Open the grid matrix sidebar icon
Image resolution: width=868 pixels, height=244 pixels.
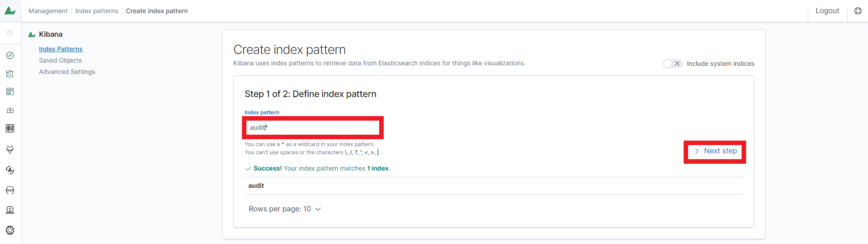pyautogui.click(x=10, y=128)
